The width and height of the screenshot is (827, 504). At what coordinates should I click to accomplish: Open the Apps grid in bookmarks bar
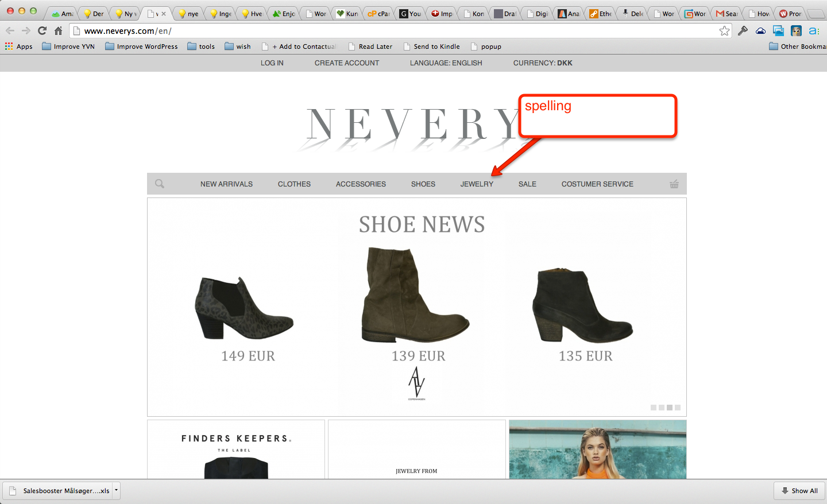click(x=18, y=46)
